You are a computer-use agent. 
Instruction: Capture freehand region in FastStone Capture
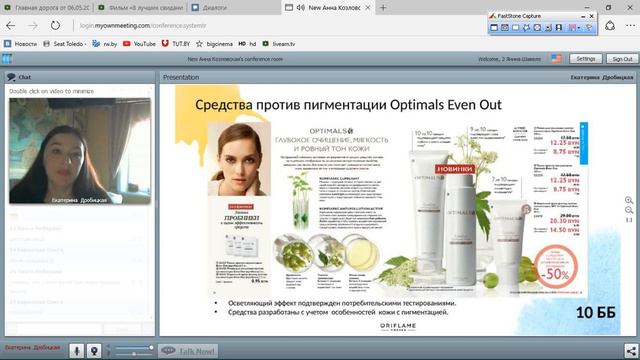pos(527,27)
